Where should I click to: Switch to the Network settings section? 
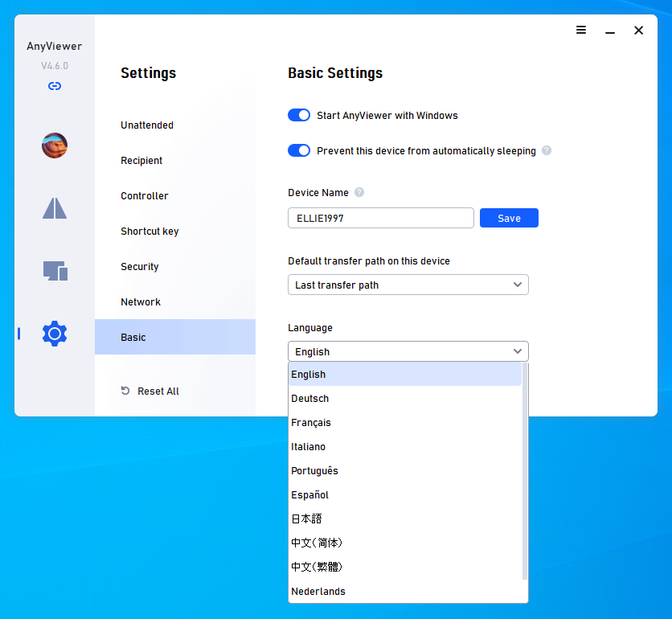coord(175,301)
